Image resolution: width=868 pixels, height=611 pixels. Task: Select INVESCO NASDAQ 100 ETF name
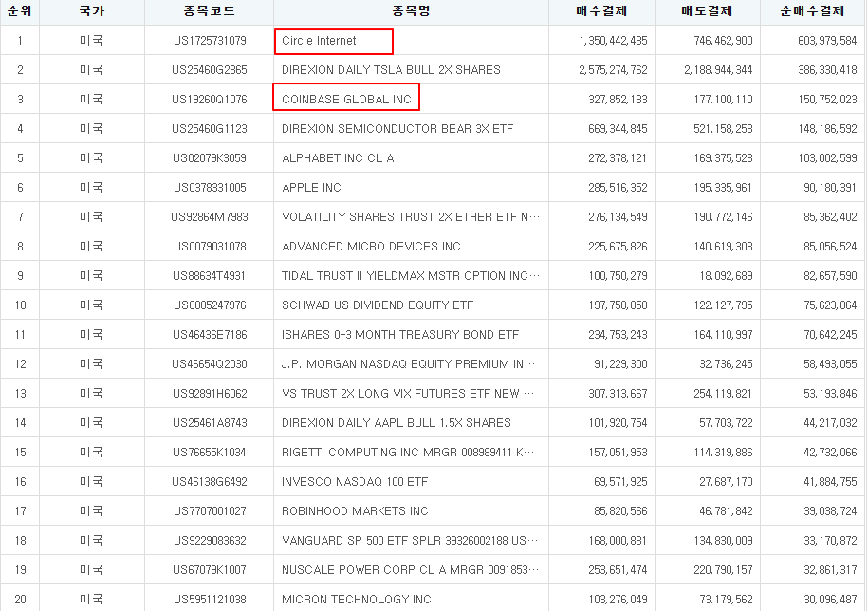(x=355, y=481)
